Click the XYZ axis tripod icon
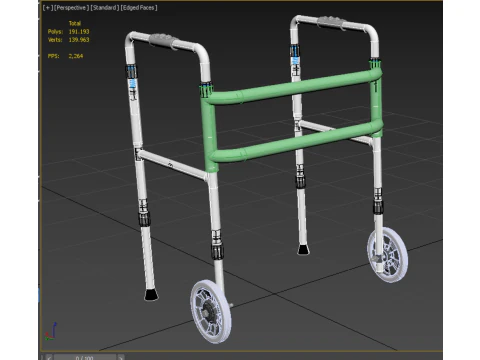Screen dimensions: 480x360 click(51, 331)
